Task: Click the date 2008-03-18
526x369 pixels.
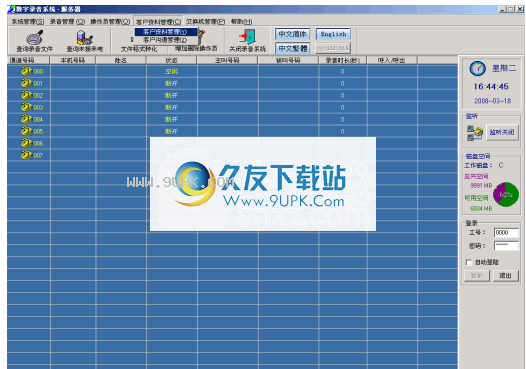Action: 492,101
